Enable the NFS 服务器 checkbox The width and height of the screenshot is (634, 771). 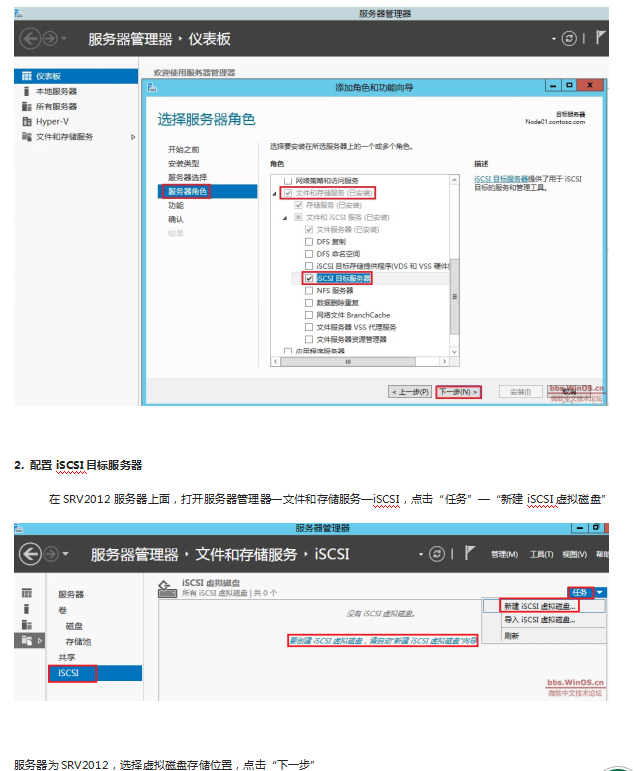(x=308, y=290)
